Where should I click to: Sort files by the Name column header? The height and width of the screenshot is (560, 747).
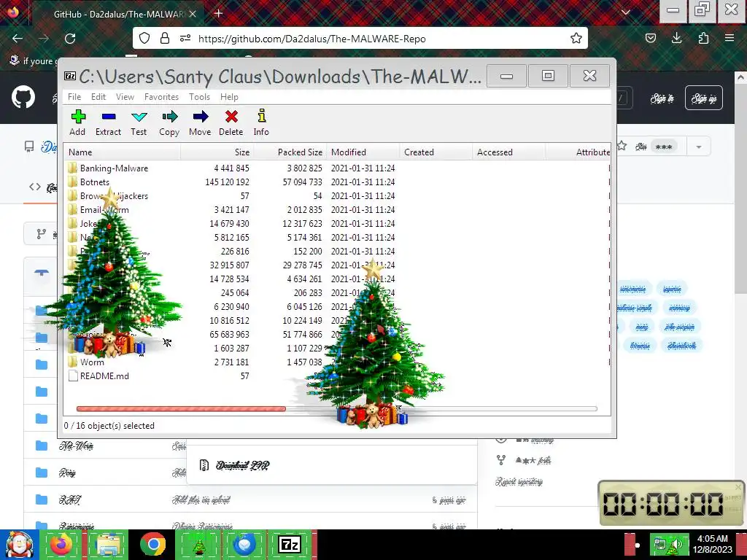(x=122, y=152)
